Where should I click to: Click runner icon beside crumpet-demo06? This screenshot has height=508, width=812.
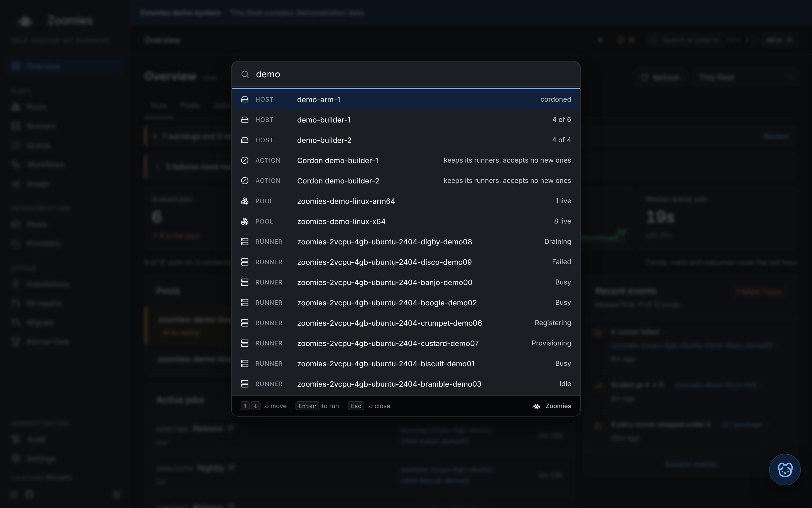point(245,323)
